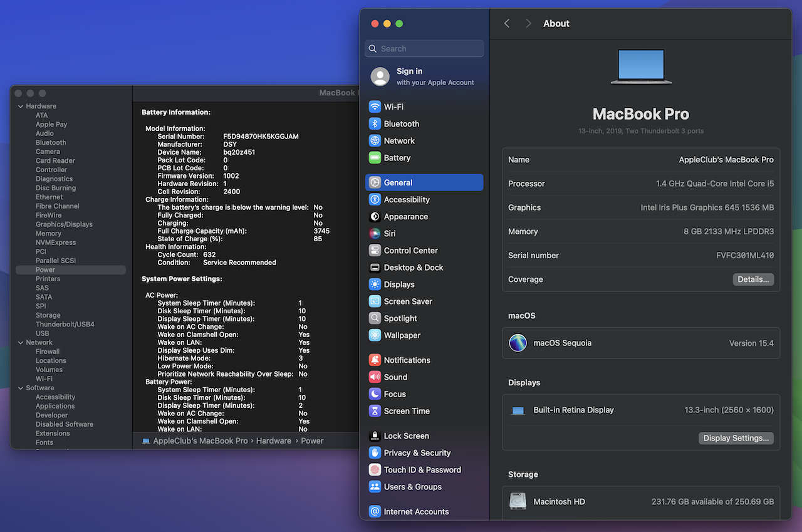Select Apple Pay in Hardware list
Image resolution: width=802 pixels, height=532 pixels.
pos(51,124)
